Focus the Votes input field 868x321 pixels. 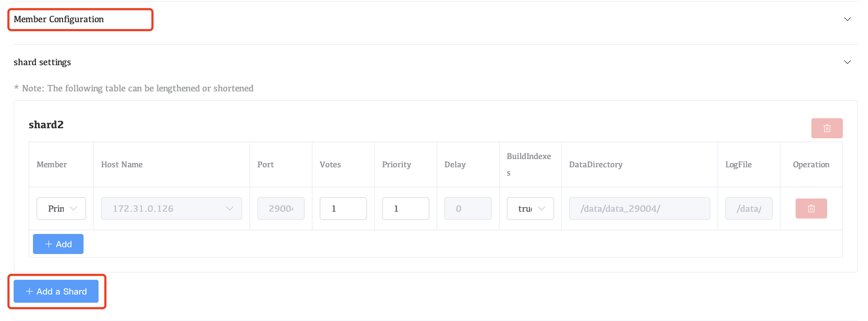(343, 209)
